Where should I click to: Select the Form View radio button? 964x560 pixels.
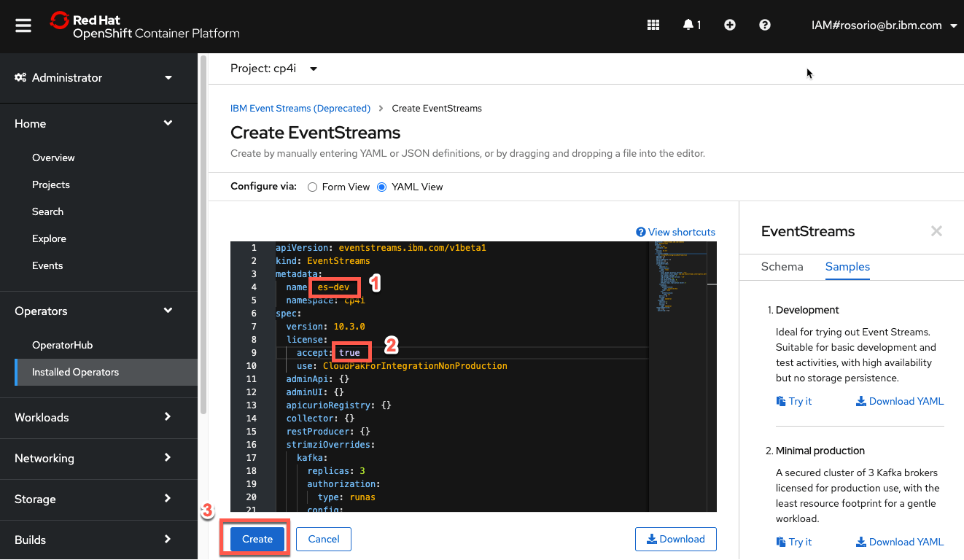pyautogui.click(x=312, y=187)
